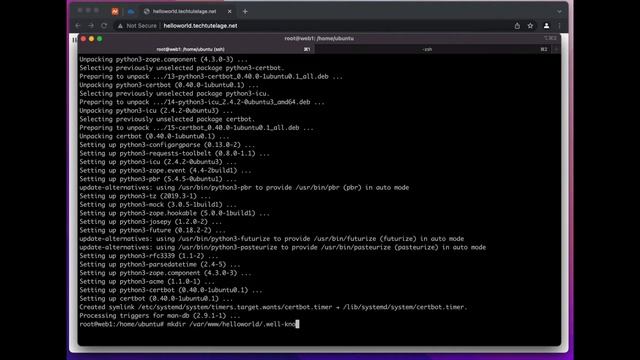640x360 pixels.
Task: Click the mkdir command prompt line
Action: (x=189, y=324)
